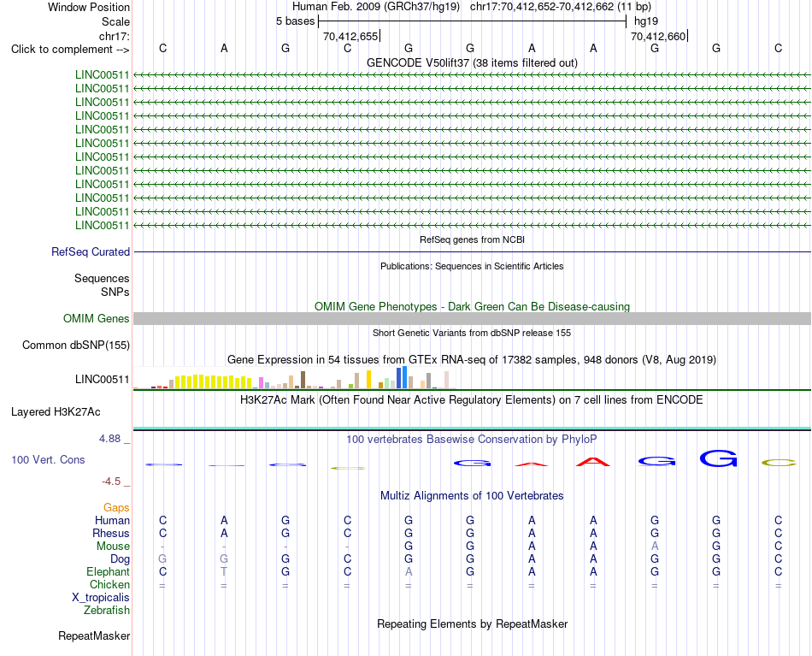Click the SNPs track label

tap(115, 292)
